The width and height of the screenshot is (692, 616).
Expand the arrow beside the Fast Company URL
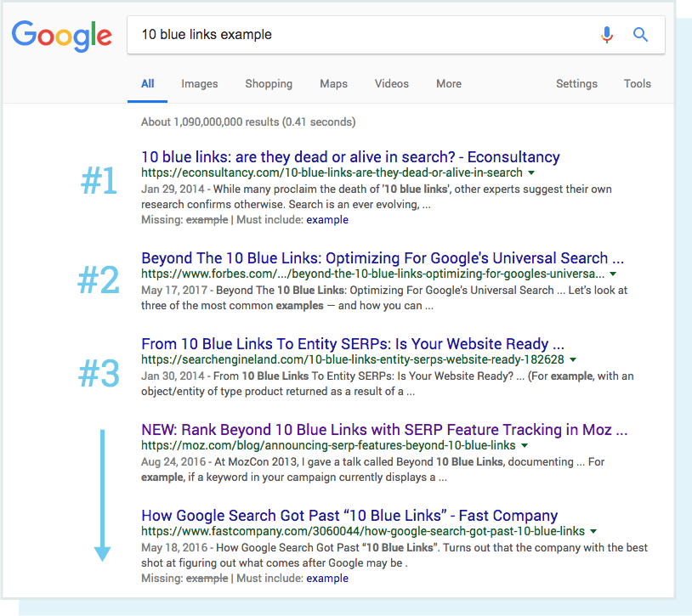593,530
